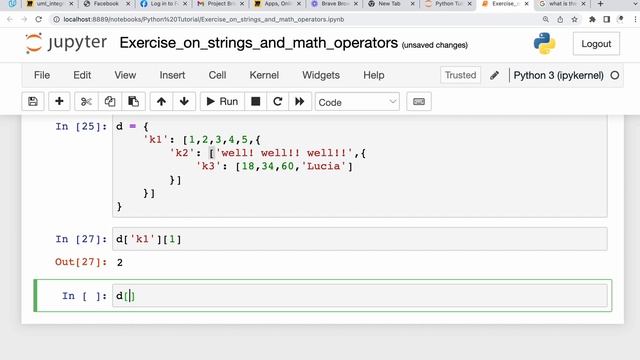The image size is (640, 360).
Task: Click the cell In [27] with d['k1'][1]
Action: point(360,239)
